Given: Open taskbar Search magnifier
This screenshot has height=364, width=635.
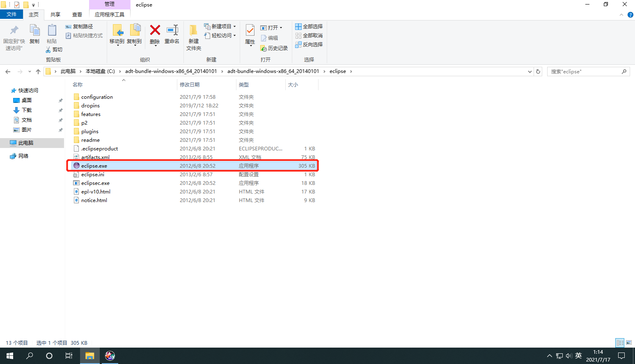Looking at the screenshot, I should pyautogui.click(x=30, y=356).
